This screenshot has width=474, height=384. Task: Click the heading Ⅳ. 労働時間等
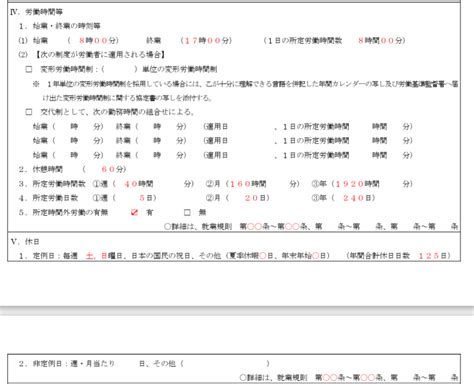pyautogui.click(x=36, y=12)
